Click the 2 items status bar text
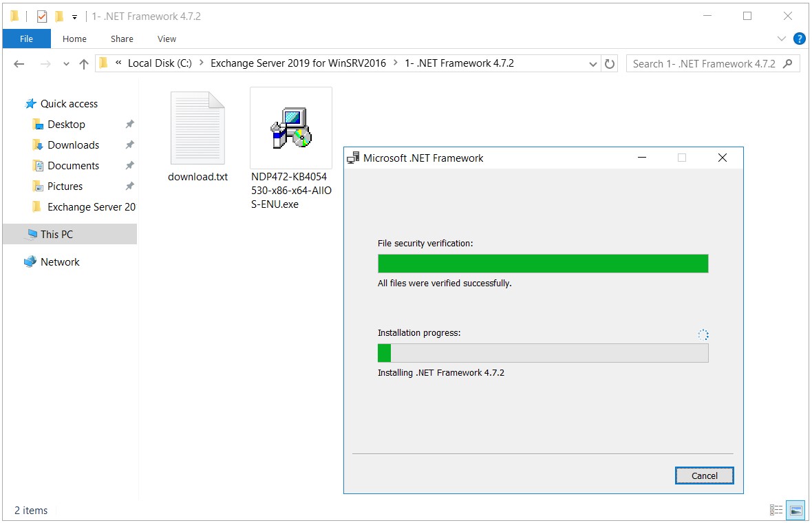The image size is (812, 523). [31, 511]
